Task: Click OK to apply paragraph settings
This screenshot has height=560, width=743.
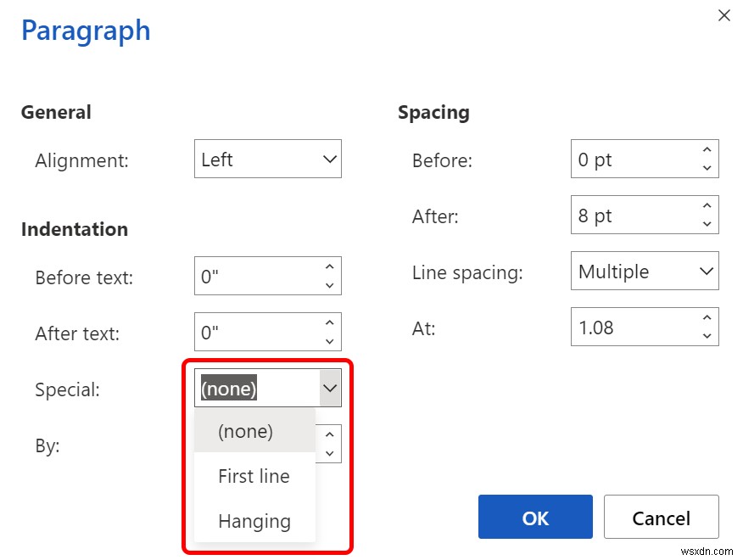Action: (534, 517)
